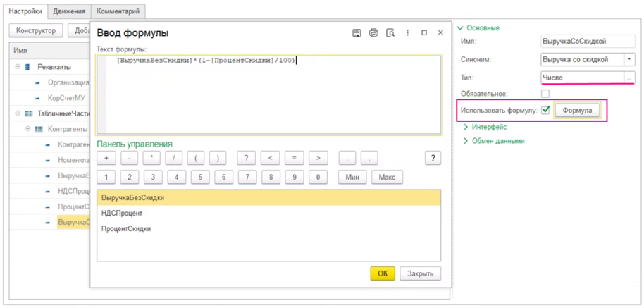Insert the period button

click(347, 158)
